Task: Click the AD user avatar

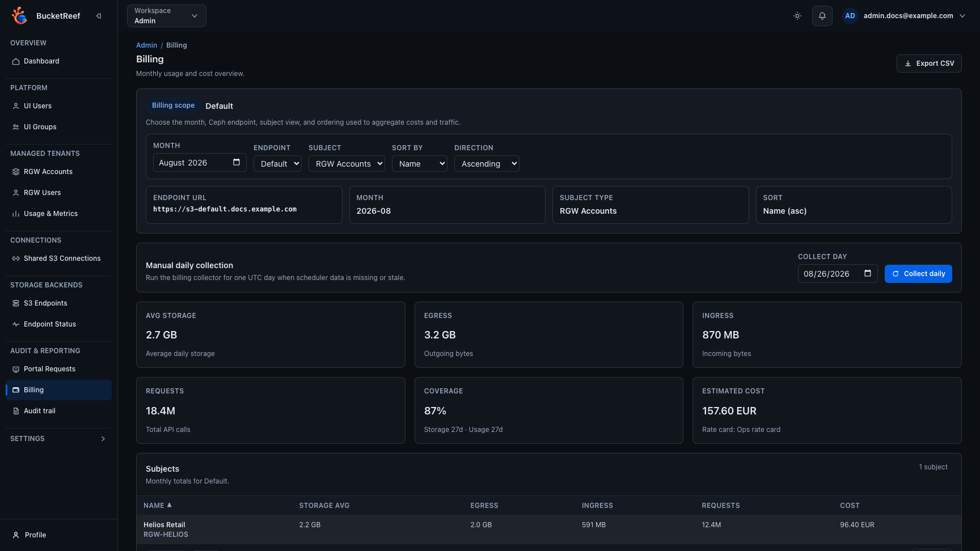Action: click(850, 16)
